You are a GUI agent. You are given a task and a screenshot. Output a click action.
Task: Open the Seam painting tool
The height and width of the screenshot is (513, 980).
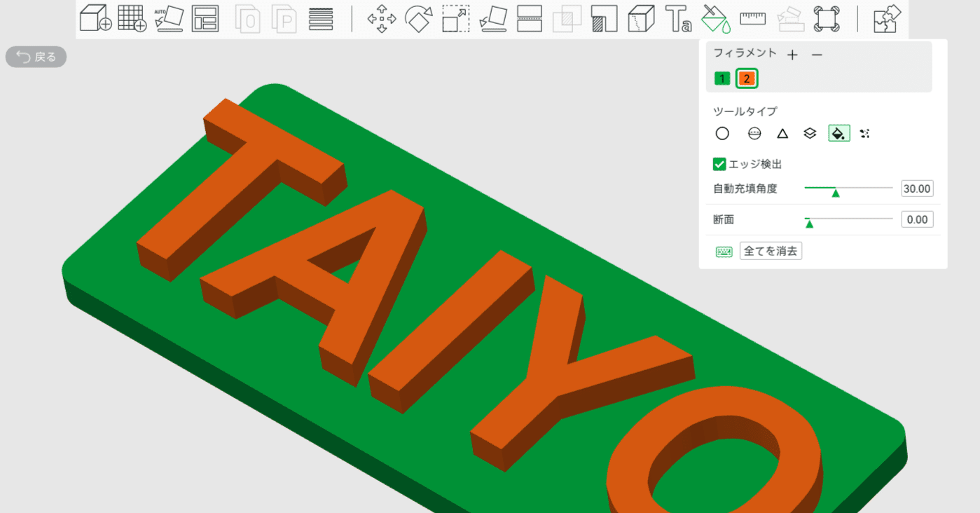[x=641, y=19]
